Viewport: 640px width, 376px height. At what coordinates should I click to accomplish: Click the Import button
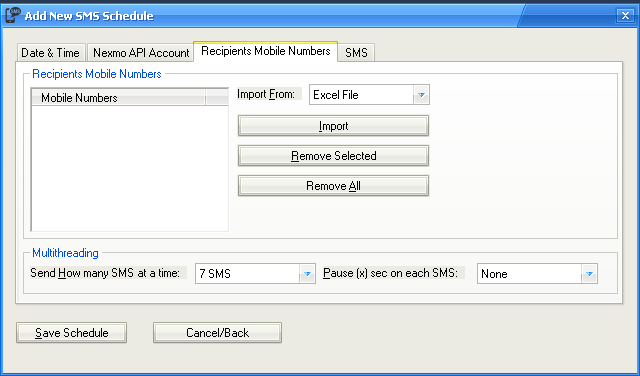pos(333,126)
